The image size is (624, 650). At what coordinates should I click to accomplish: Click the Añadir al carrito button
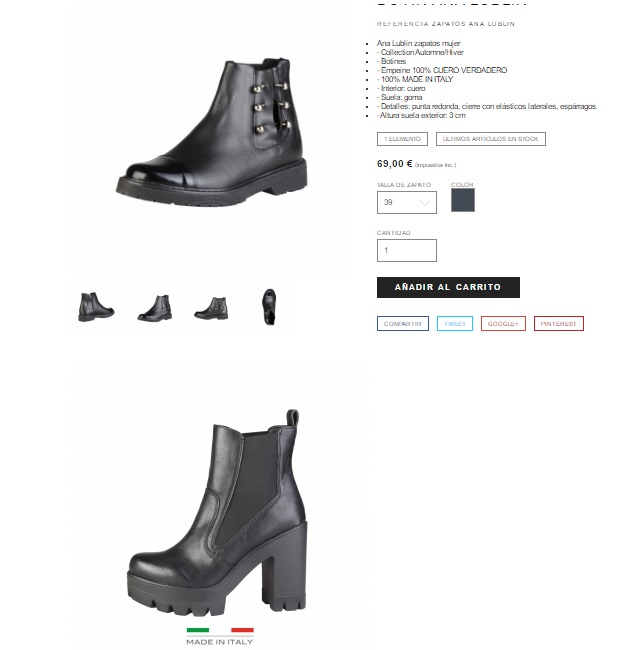(x=448, y=287)
